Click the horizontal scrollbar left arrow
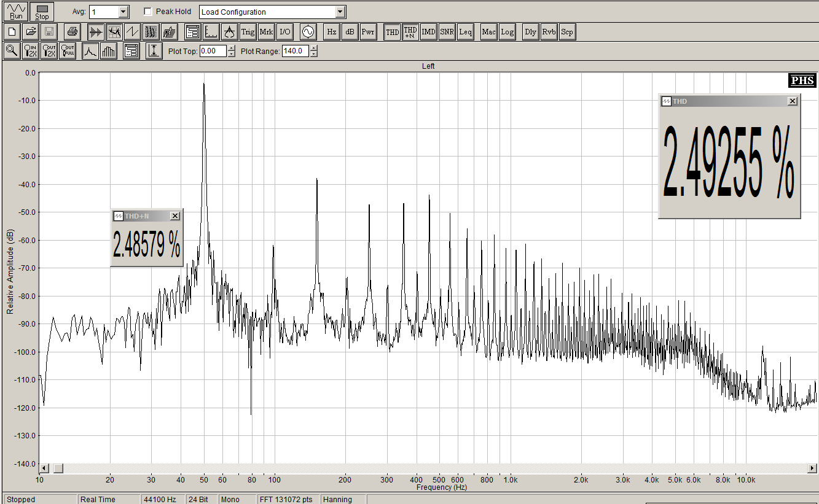Image resolution: width=819 pixels, height=504 pixels. pyautogui.click(x=44, y=468)
